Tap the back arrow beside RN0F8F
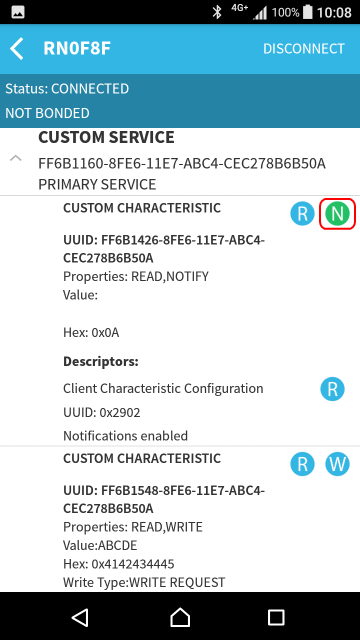 point(17,49)
